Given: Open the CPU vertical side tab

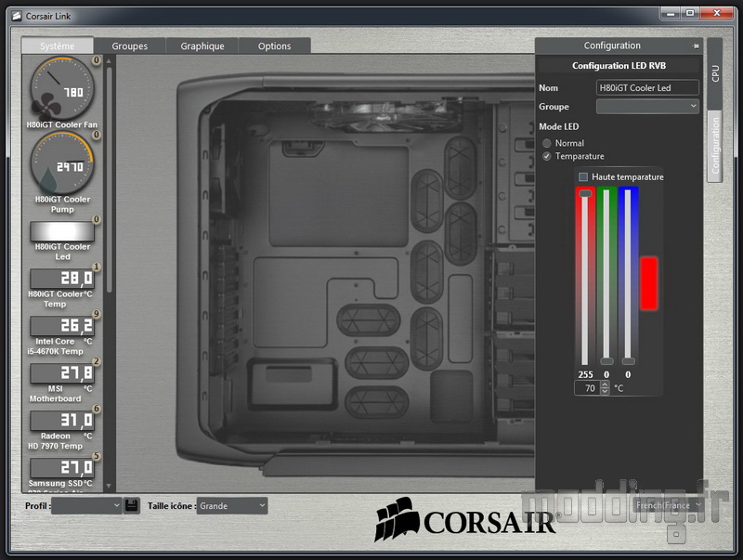Looking at the screenshot, I should [x=715, y=73].
